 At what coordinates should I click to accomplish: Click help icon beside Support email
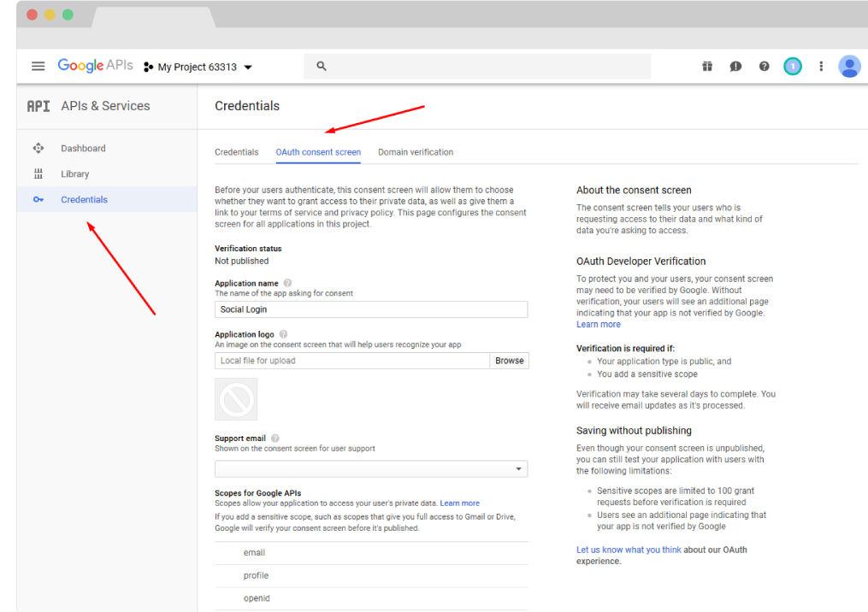pyautogui.click(x=275, y=438)
